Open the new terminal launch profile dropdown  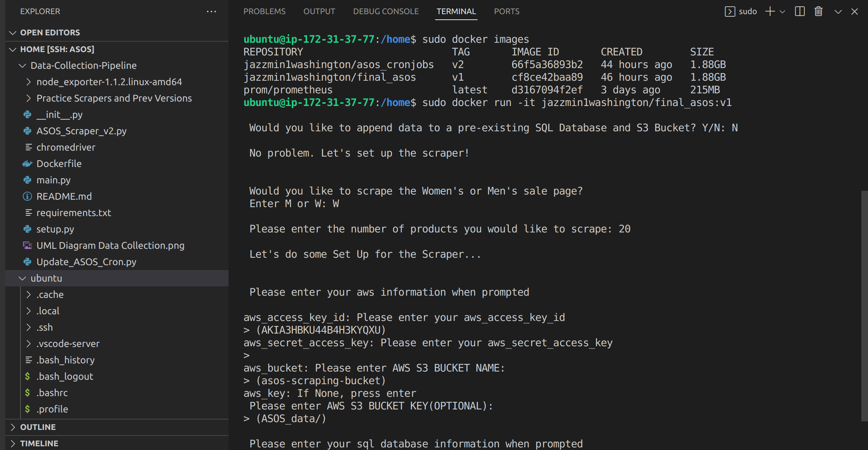pyautogui.click(x=782, y=12)
